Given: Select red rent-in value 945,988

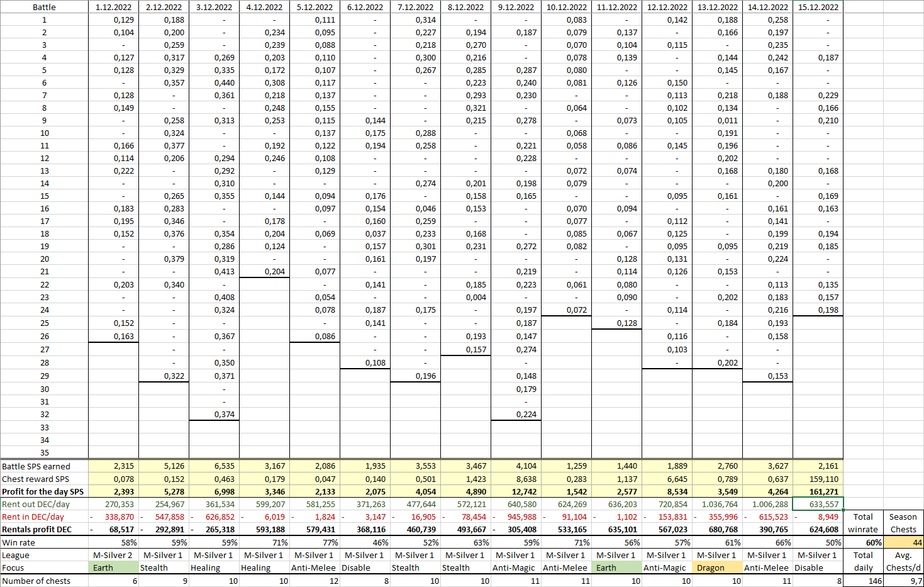Looking at the screenshot, I should [x=516, y=517].
